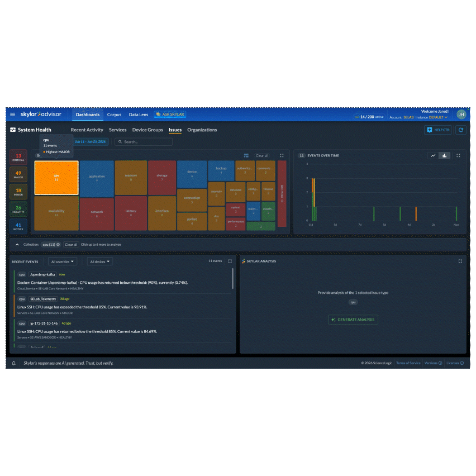Click the Generate Analysis button

353,320
